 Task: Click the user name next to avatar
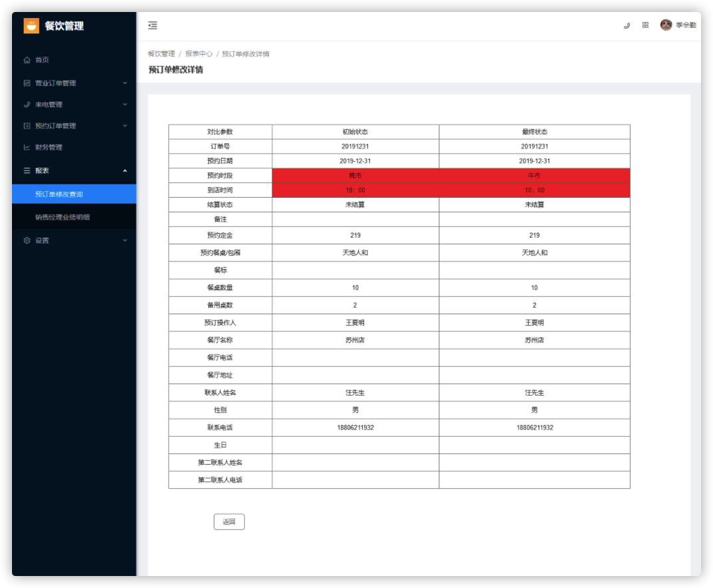click(686, 25)
